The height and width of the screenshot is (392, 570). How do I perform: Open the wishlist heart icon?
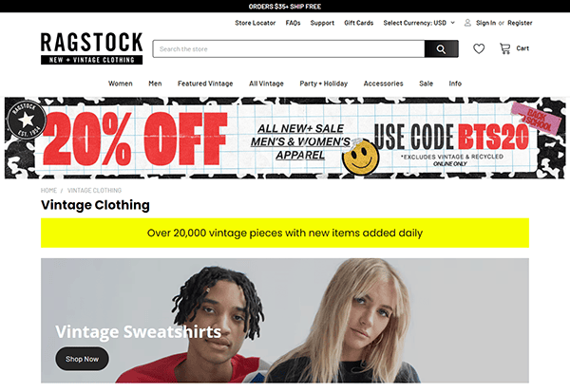tap(479, 48)
